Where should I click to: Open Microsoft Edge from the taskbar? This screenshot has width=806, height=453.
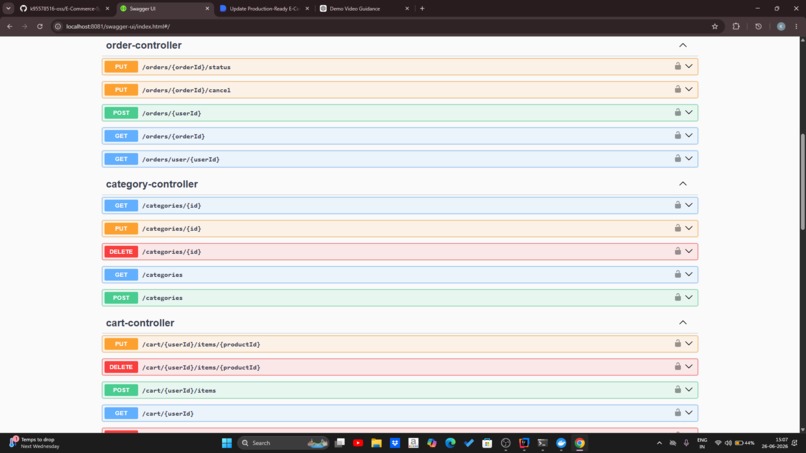click(450, 443)
